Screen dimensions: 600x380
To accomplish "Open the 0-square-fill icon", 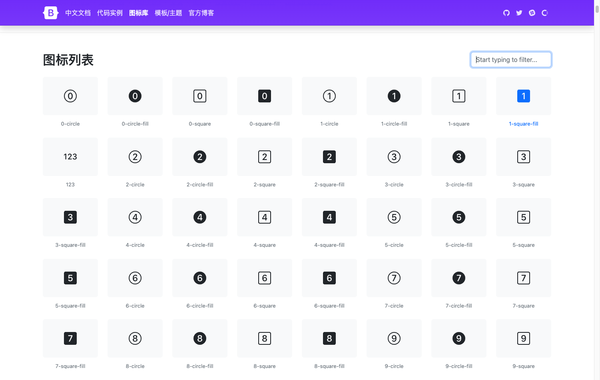I will click(x=264, y=96).
